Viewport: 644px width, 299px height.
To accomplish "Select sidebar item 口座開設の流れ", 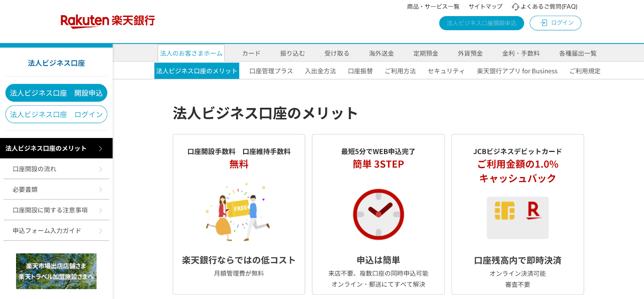I will pyautogui.click(x=56, y=169).
